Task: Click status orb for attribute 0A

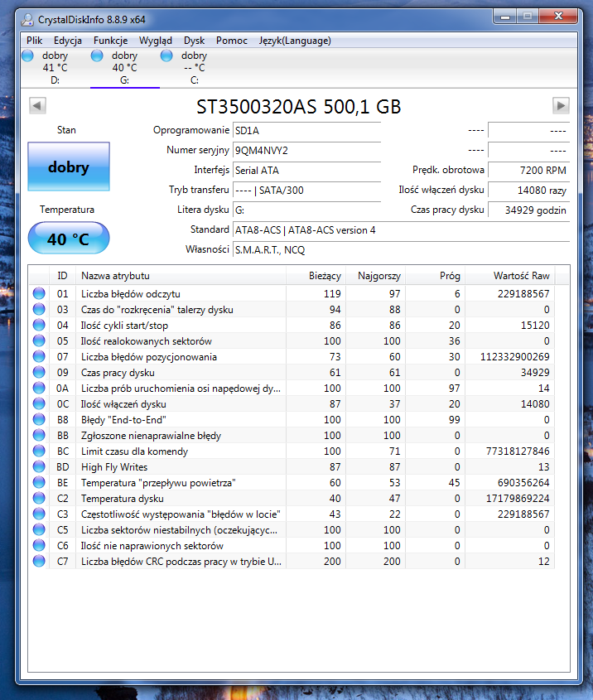Action: pos(39,388)
